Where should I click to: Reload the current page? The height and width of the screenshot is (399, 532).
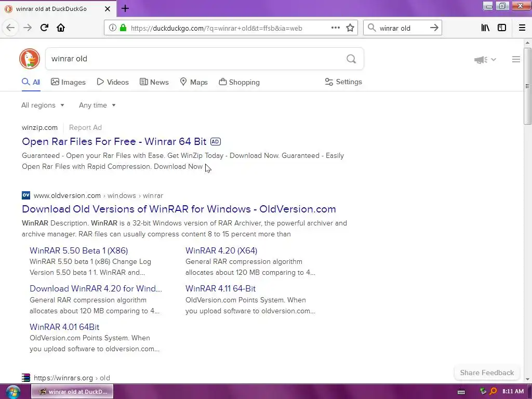tap(44, 28)
